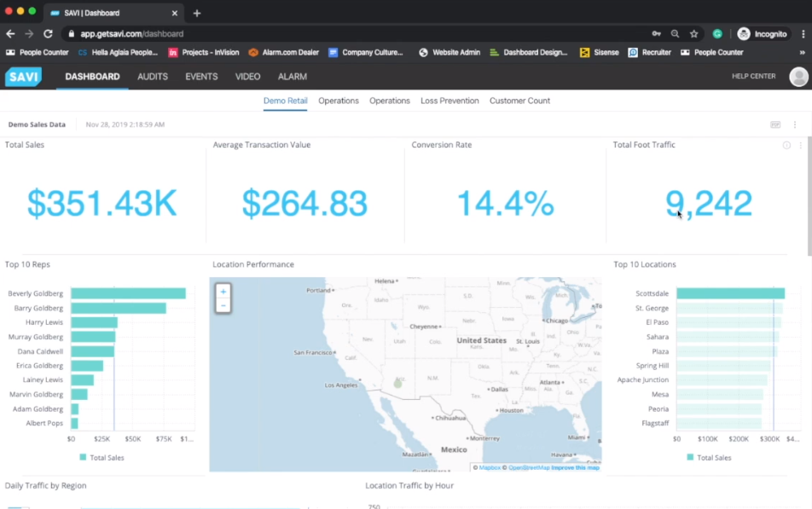Screen dimensions: 812x509
Task: Open the VIDEO nav item
Action: [247, 77]
